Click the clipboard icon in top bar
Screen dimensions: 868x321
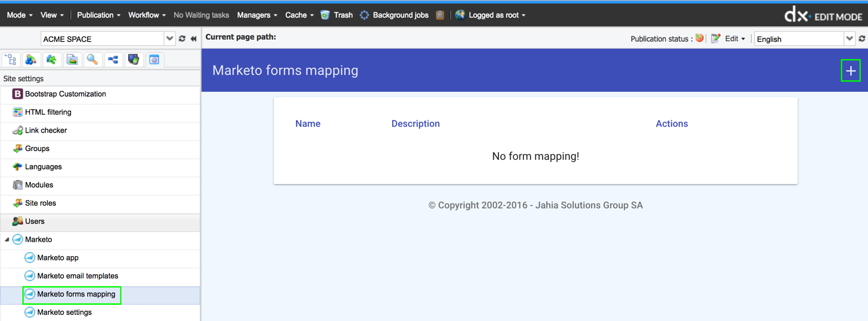[440, 15]
